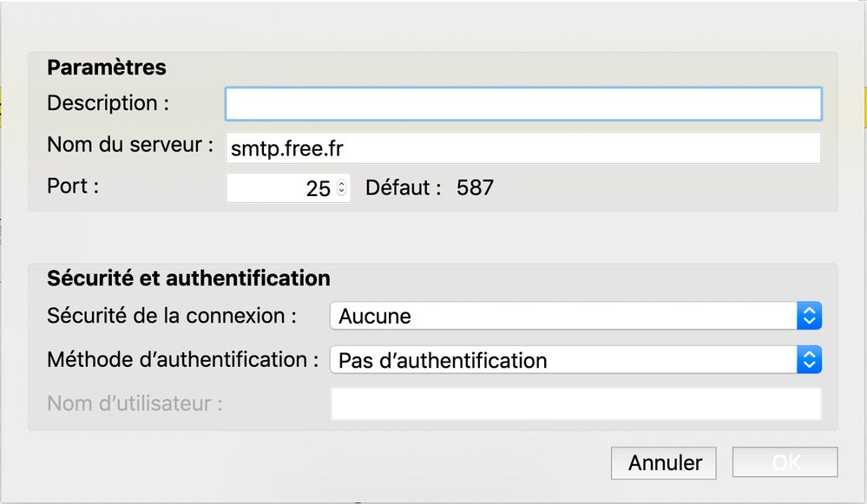
Task: Click the Sécurité et authentification heading
Action: click(188, 278)
